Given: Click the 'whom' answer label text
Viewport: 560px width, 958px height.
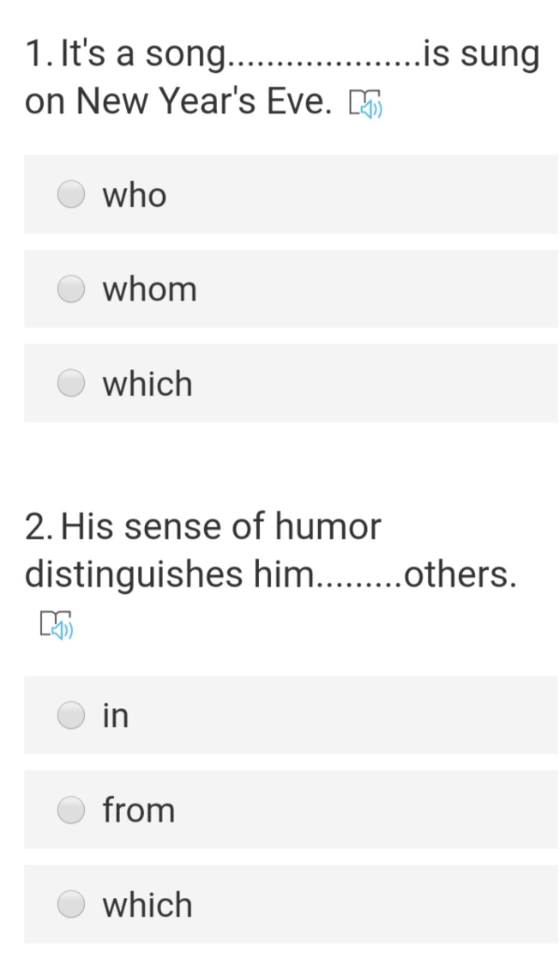Looking at the screenshot, I should (150, 289).
